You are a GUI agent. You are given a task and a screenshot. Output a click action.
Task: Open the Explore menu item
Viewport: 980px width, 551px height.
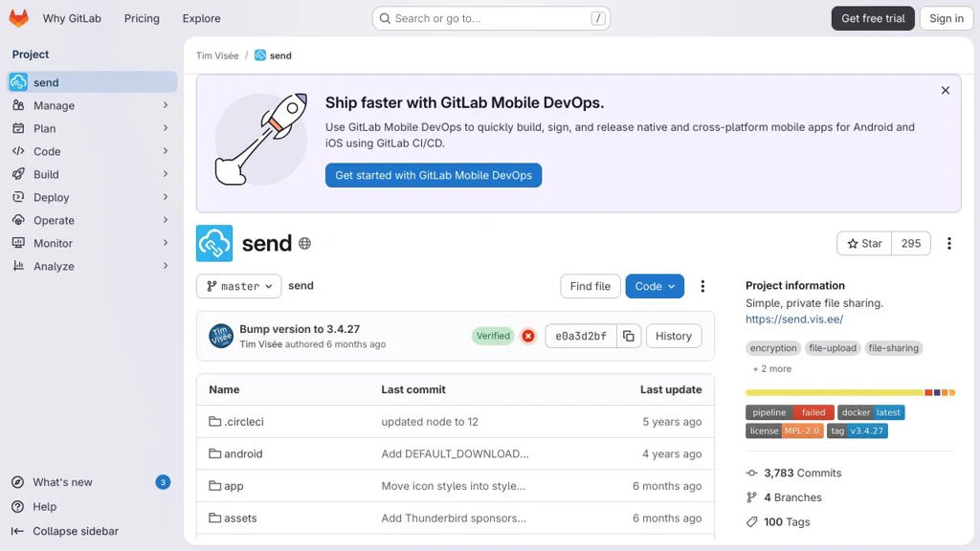click(201, 18)
